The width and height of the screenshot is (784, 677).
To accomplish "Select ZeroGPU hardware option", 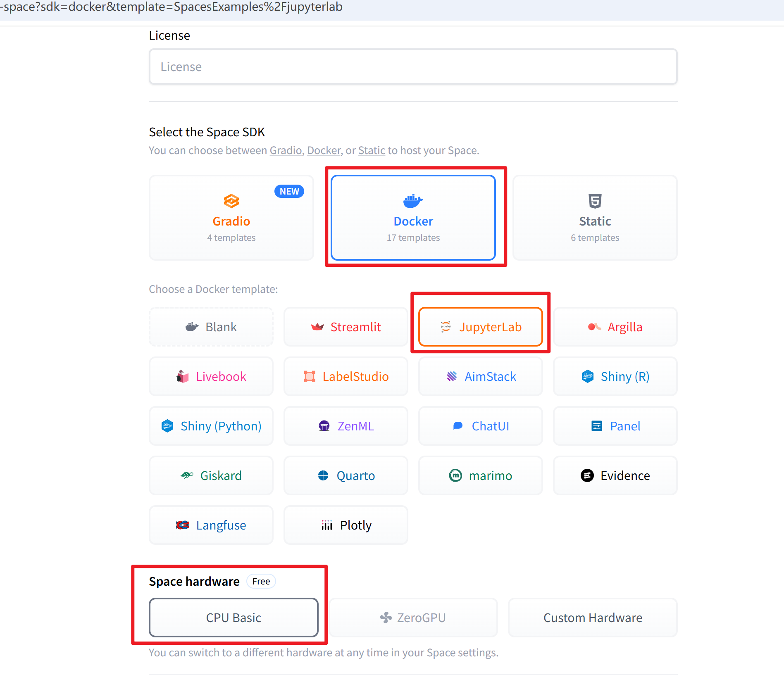I will [413, 618].
